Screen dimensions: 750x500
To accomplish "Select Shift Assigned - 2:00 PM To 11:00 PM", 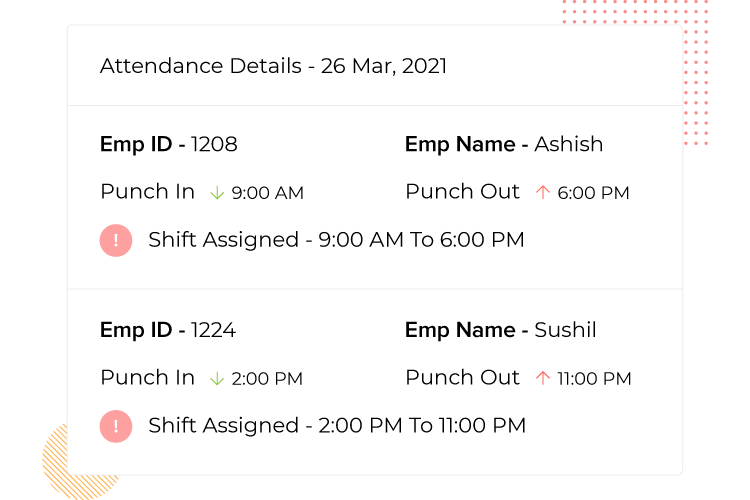I will coord(337,425).
